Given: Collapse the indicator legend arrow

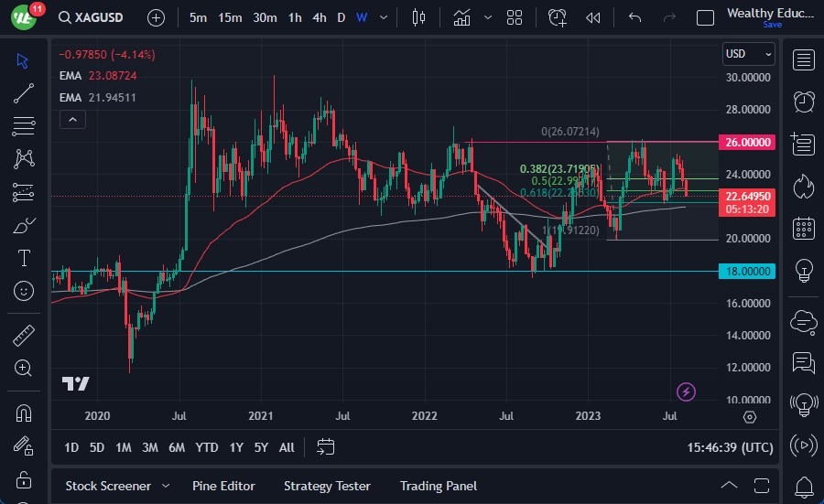Looking at the screenshot, I should 72,119.
